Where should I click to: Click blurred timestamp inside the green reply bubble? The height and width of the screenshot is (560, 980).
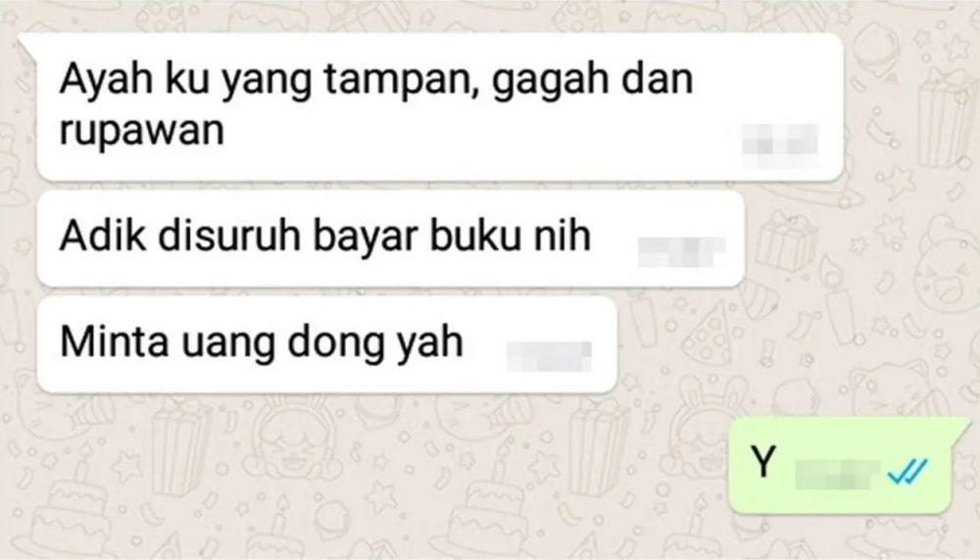(x=838, y=474)
